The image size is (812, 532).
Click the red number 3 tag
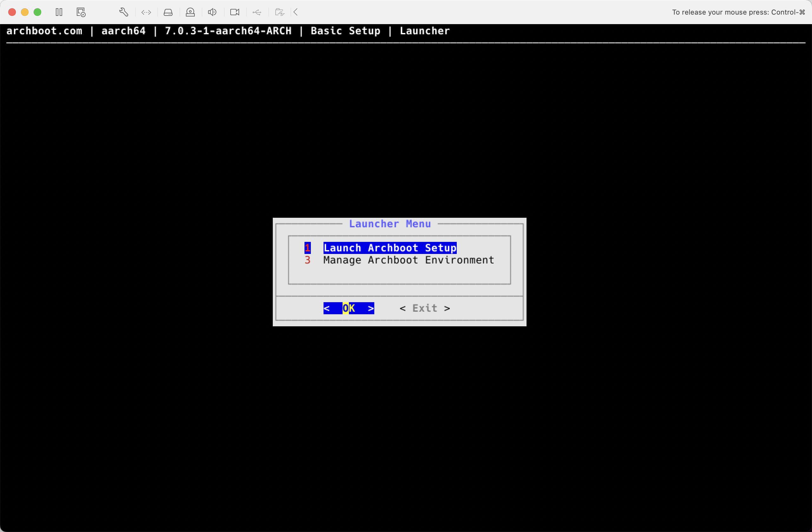[x=307, y=260]
